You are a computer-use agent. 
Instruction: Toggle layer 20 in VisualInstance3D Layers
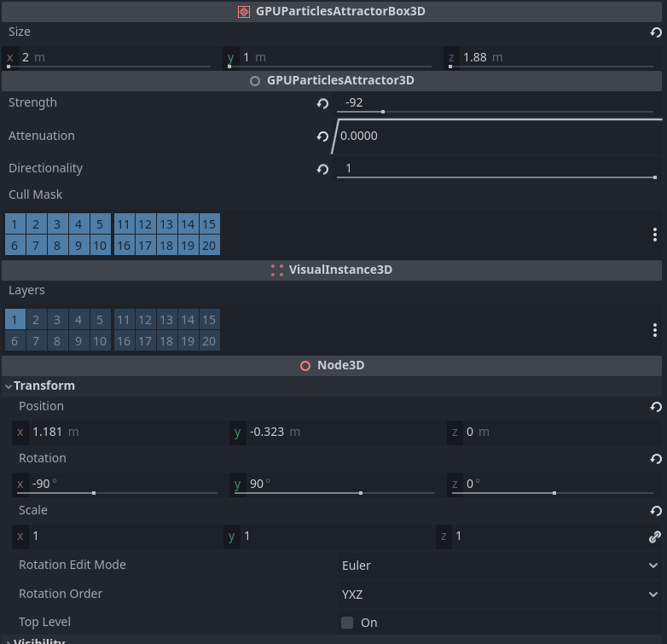(x=209, y=341)
